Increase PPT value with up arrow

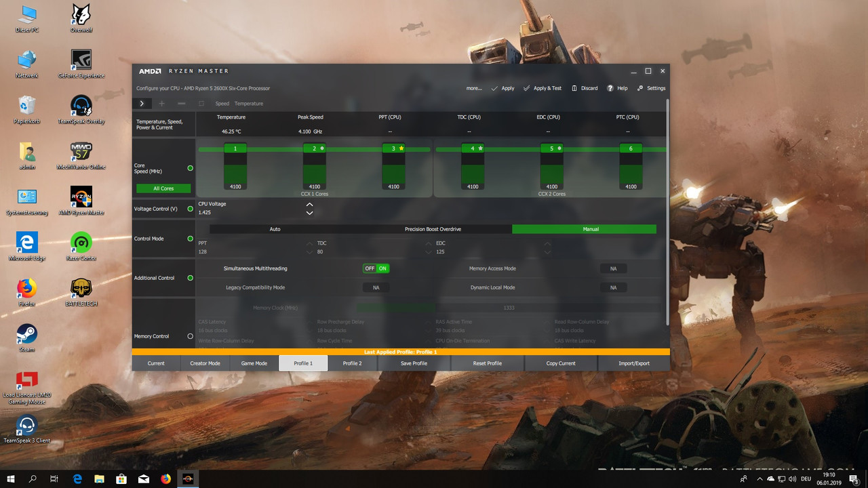(310, 243)
